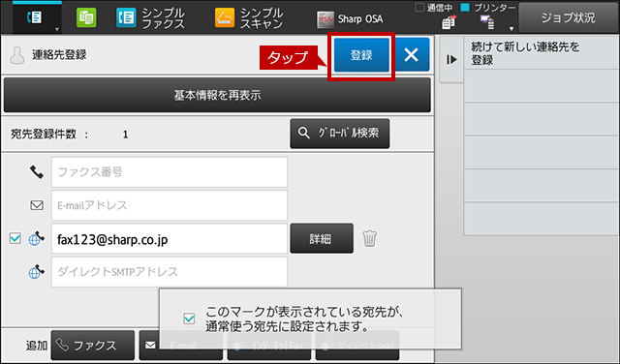This screenshot has height=364, width=620.
Task: Open 詳細 details for fax123 address
Action: tap(322, 239)
